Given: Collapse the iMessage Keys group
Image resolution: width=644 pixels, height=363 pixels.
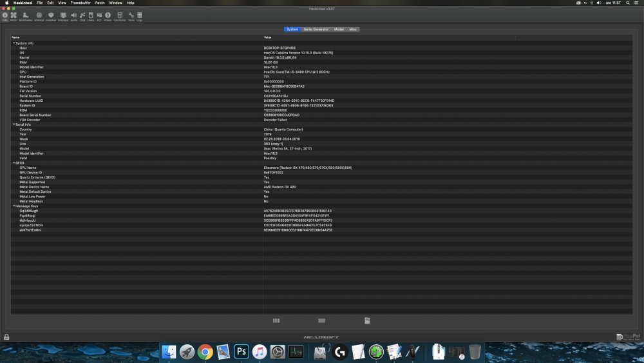Looking at the screenshot, I should coord(14,206).
